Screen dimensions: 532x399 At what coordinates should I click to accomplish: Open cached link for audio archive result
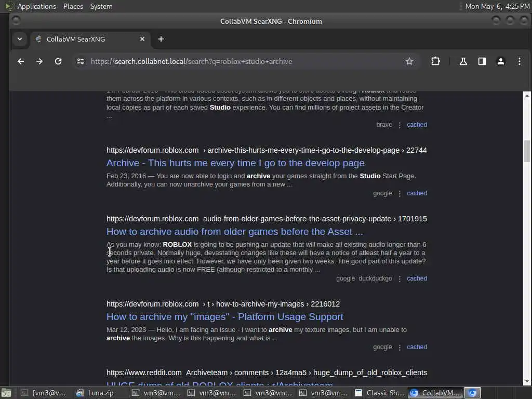point(417,278)
